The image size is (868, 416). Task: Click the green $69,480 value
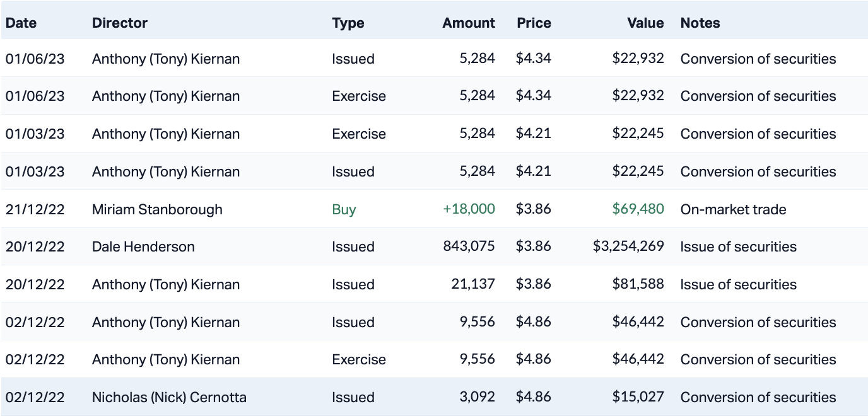click(x=638, y=209)
